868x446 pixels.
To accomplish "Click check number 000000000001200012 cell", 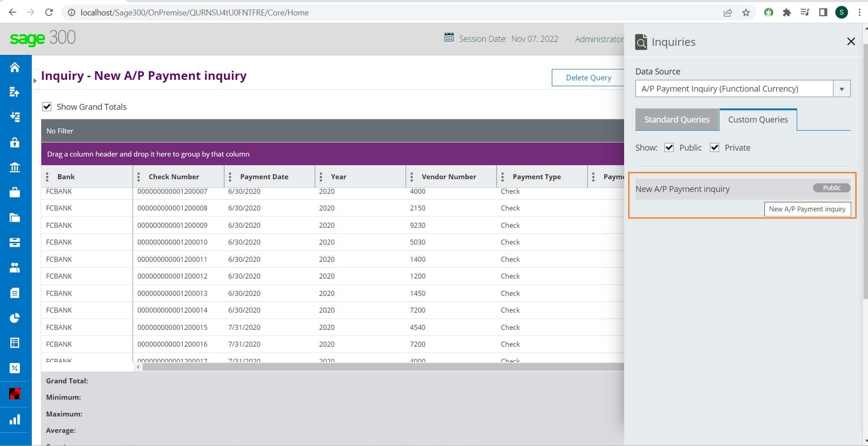I will coord(172,276).
